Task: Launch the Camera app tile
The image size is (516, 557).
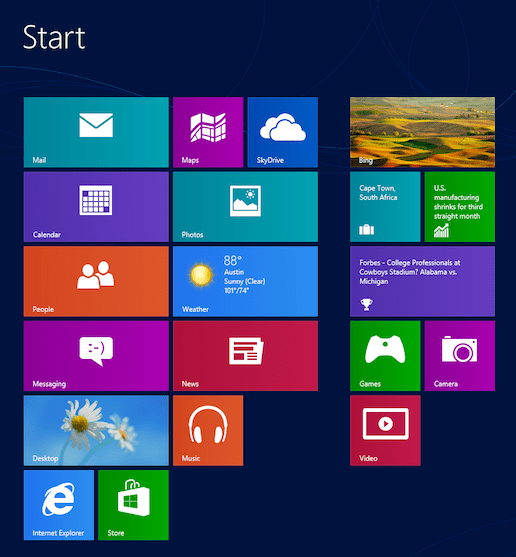Action: tap(460, 356)
